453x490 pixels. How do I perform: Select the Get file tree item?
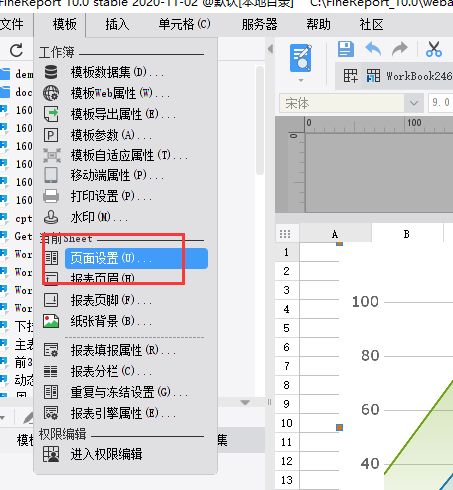point(16,236)
